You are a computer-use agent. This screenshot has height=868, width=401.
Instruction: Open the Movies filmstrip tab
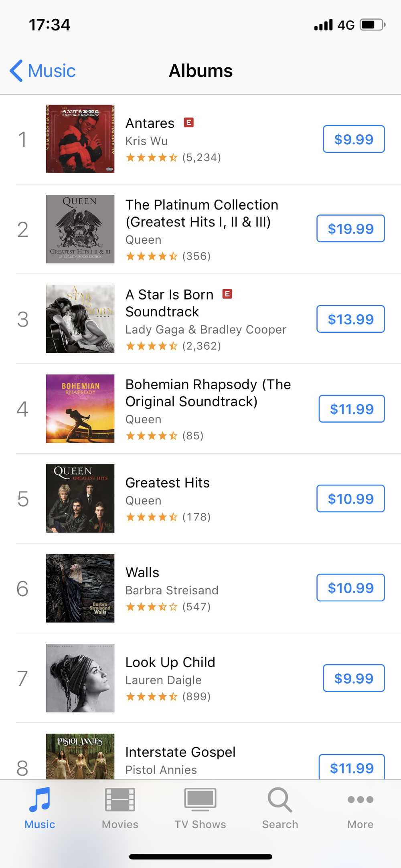[120, 800]
